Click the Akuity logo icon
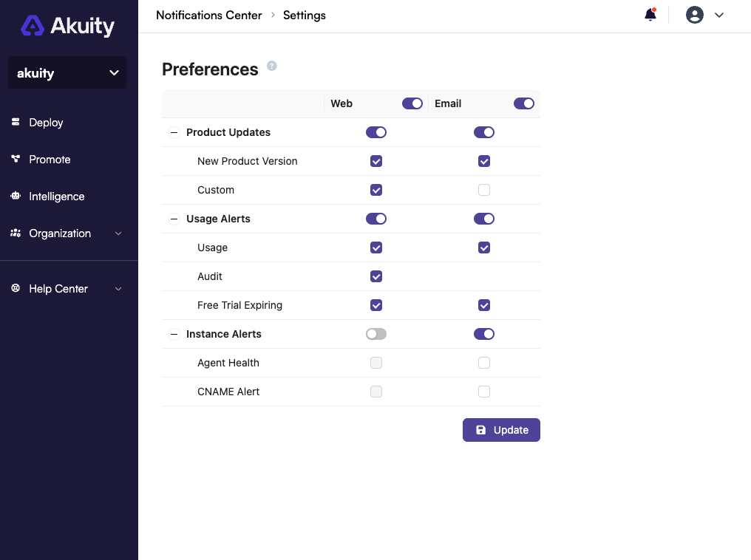 (x=33, y=27)
